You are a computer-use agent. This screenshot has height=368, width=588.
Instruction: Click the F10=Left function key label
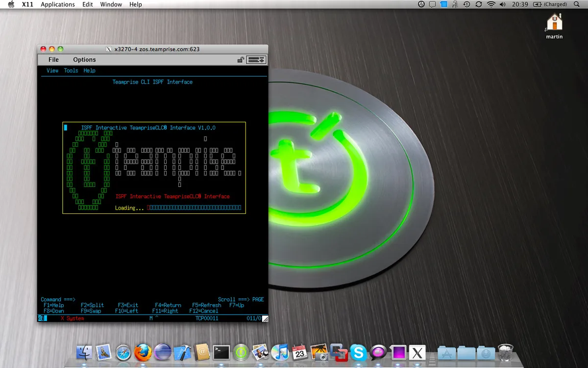(x=126, y=311)
